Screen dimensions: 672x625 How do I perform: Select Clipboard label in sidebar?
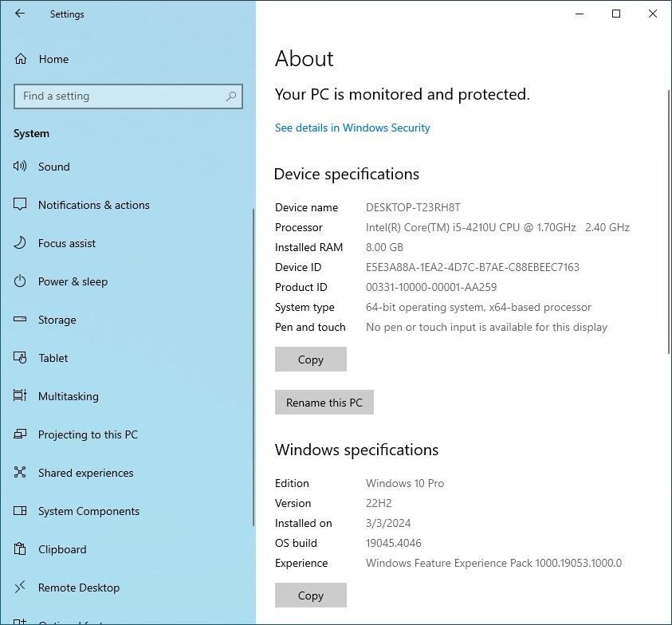pos(62,549)
